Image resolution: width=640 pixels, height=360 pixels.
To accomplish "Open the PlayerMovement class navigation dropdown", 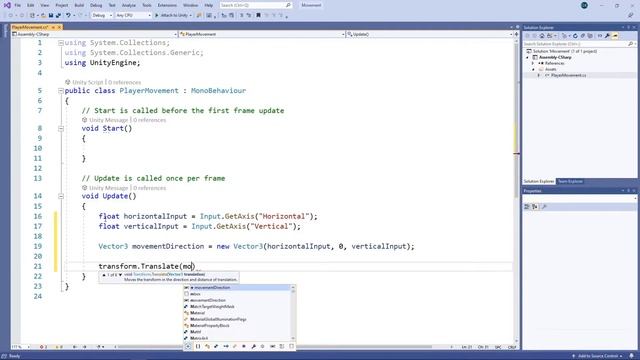I will [x=262, y=34].
